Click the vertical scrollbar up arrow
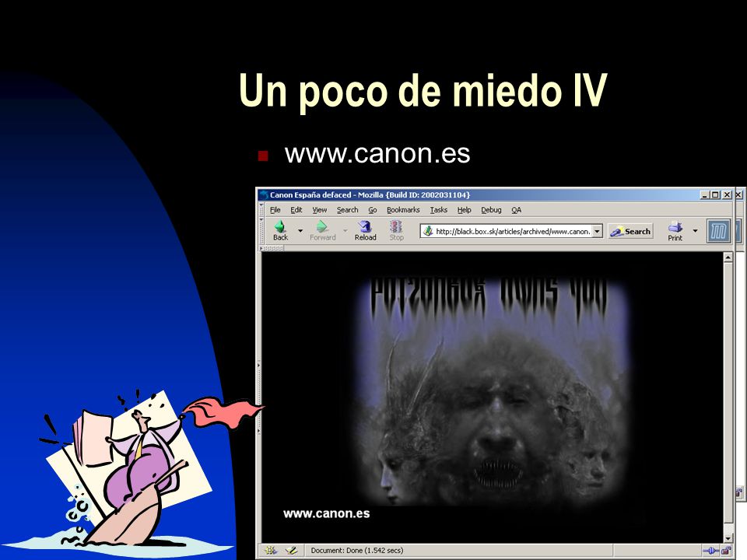 [x=728, y=257]
